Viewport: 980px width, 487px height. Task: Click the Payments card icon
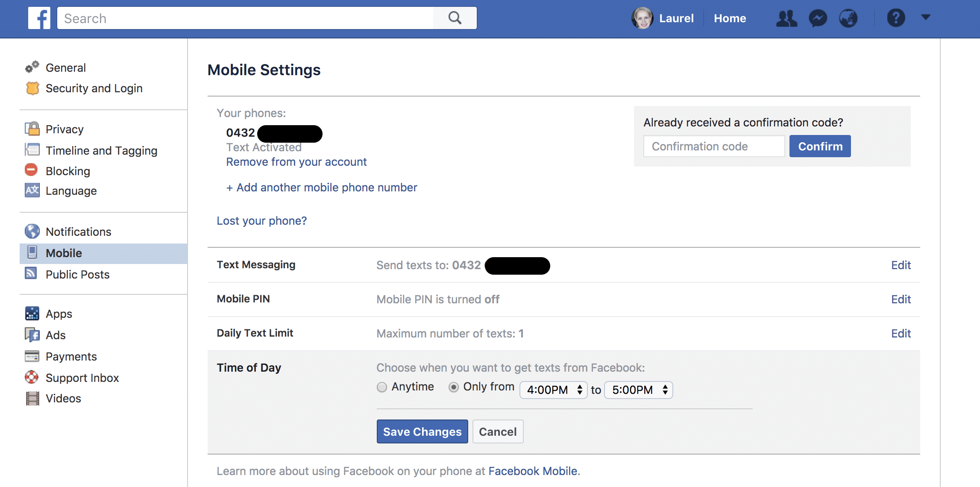32,356
